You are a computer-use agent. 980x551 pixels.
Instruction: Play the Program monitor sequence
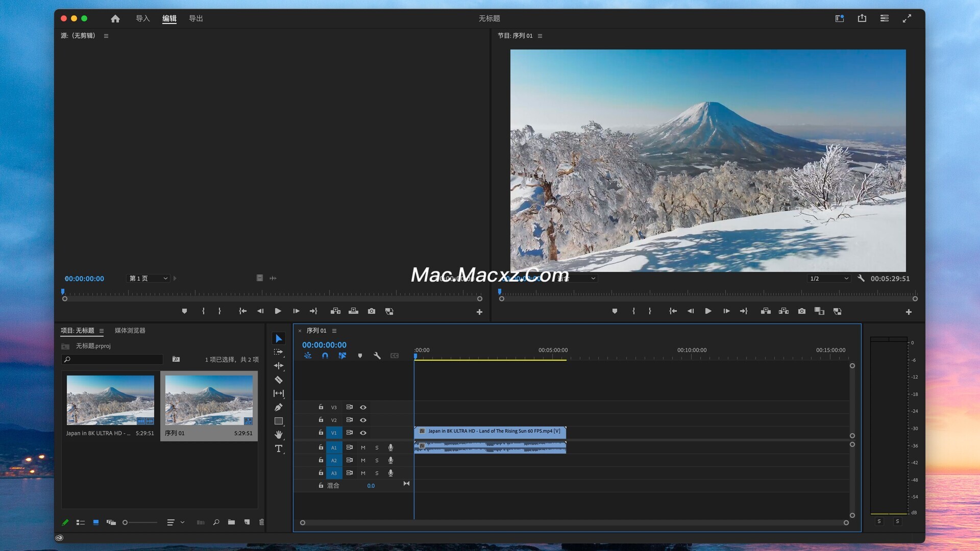708,311
